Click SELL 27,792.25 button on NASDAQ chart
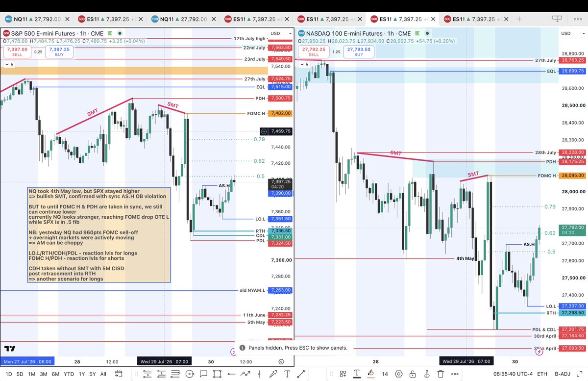 coord(313,52)
